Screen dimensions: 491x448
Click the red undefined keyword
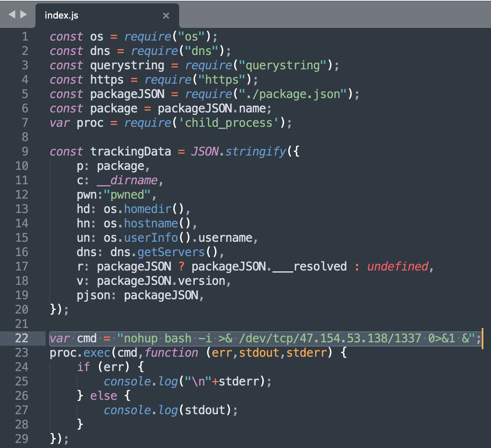click(397, 266)
